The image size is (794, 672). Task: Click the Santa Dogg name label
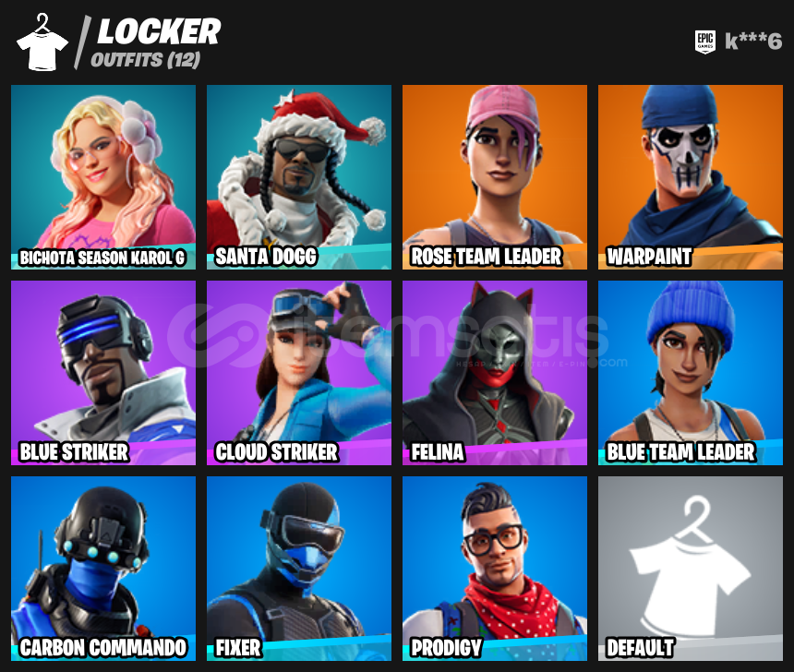coord(266,257)
